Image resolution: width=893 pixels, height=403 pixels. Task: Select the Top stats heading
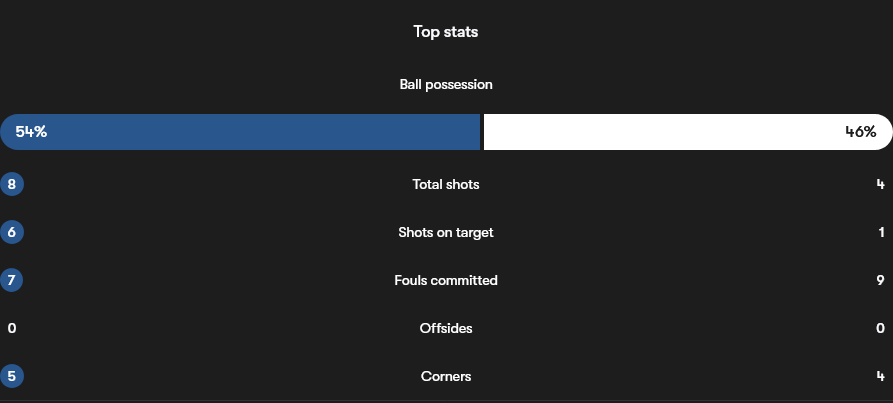click(x=446, y=32)
